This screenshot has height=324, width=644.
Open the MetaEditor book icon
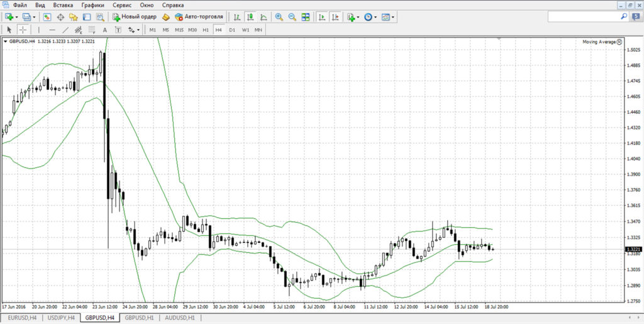click(x=165, y=17)
